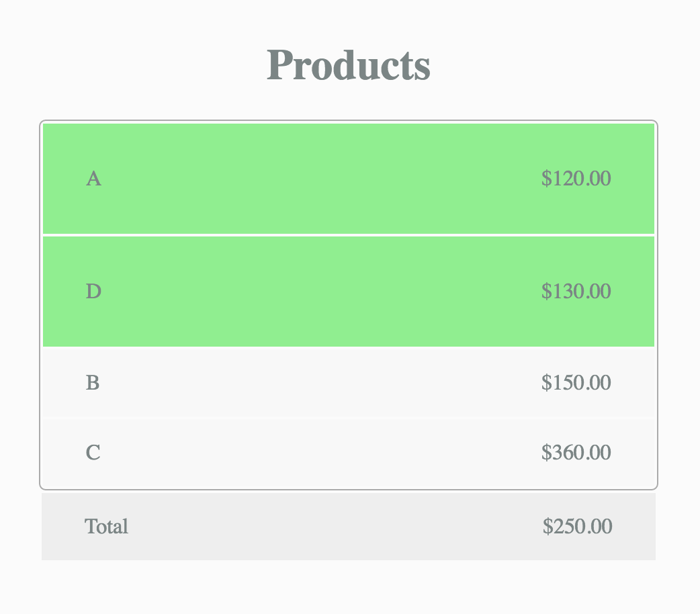Click the Total row background
The height and width of the screenshot is (614, 700).
pos(349,527)
